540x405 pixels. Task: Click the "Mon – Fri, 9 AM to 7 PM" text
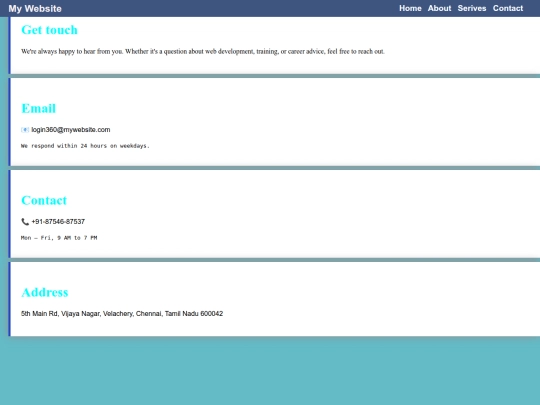click(59, 238)
